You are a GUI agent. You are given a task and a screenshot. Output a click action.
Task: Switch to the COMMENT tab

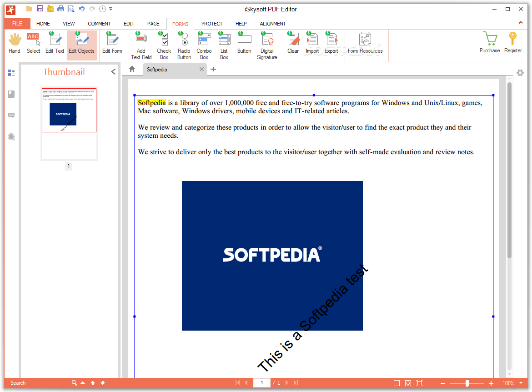pyautogui.click(x=99, y=23)
